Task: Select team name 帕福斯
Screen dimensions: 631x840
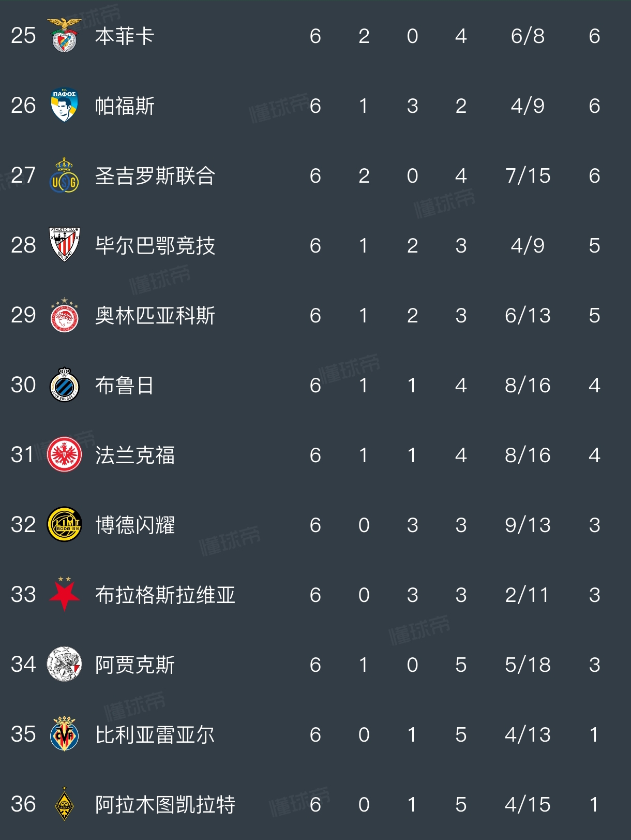Action: 125,106
